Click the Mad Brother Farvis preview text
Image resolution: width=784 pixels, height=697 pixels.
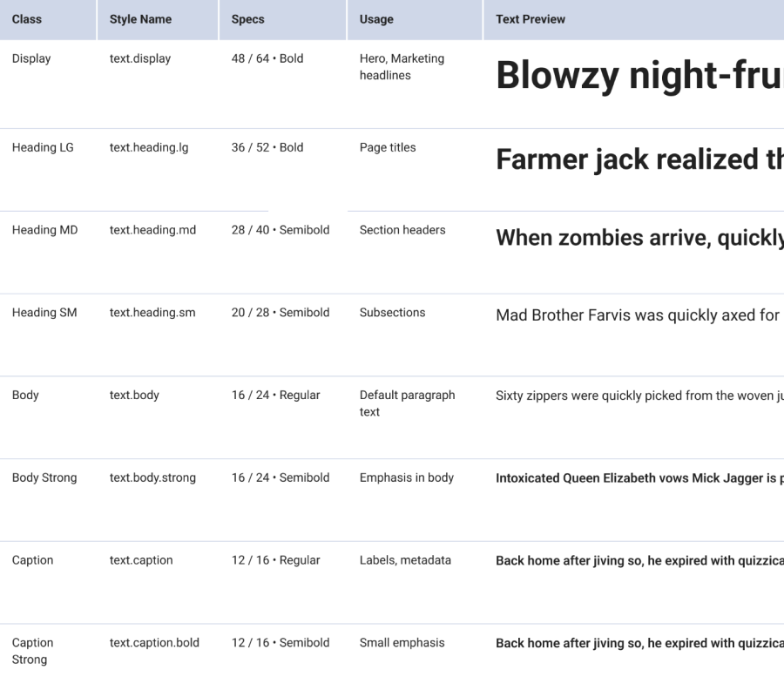[x=637, y=315]
